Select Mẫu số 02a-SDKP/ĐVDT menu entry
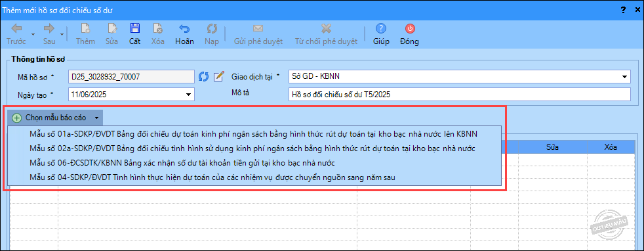This screenshot has height=251, width=644. coord(254,148)
